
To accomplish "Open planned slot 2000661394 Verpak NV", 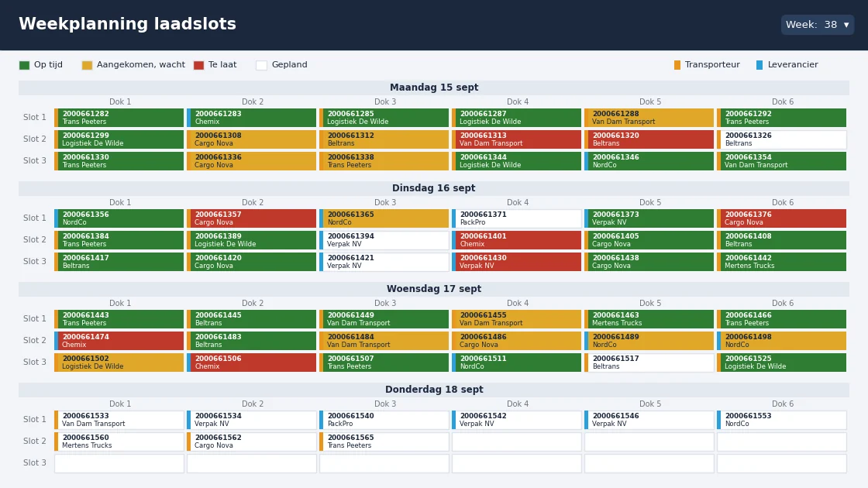I will coord(384,240).
